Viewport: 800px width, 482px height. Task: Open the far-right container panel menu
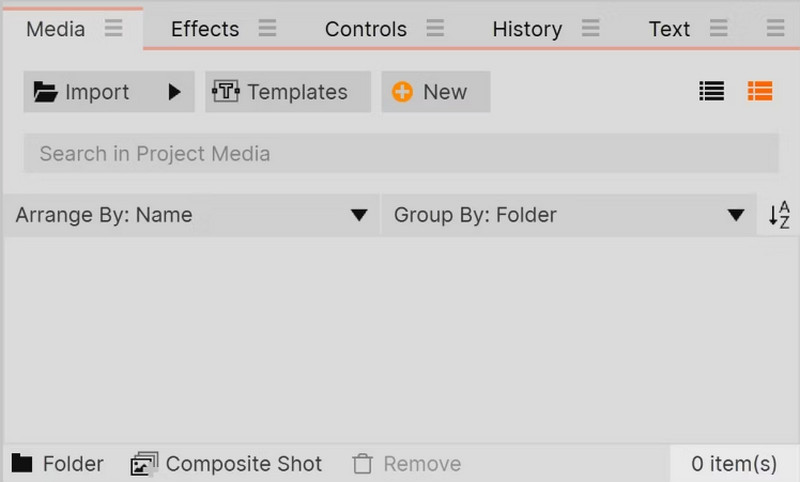pyautogui.click(x=776, y=28)
